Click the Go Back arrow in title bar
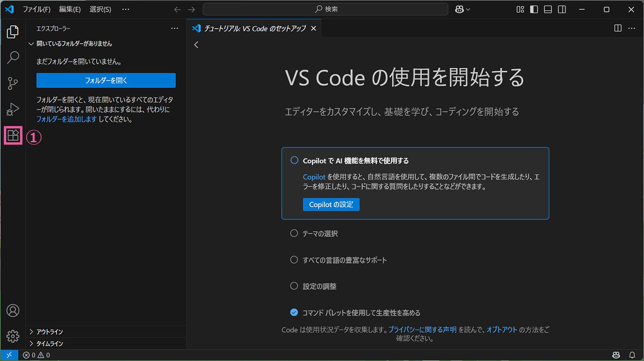The image size is (644, 361). click(177, 9)
